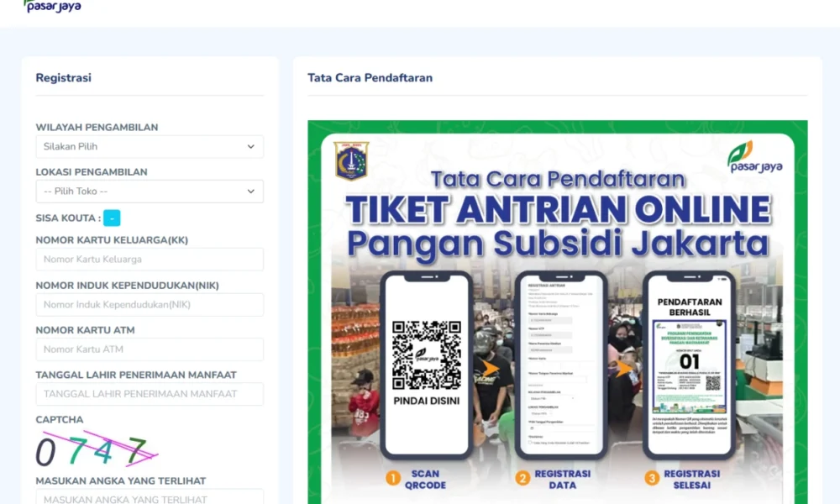The height and width of the screenshot is (504, 840).
Task: Click the CAPTCHA label
Action: pos(60,419)
